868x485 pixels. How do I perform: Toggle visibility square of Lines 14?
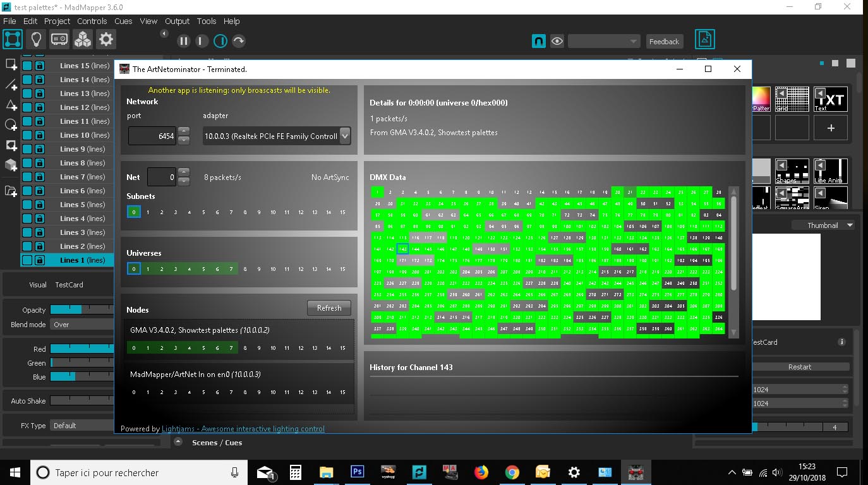[x=27, y=80]
